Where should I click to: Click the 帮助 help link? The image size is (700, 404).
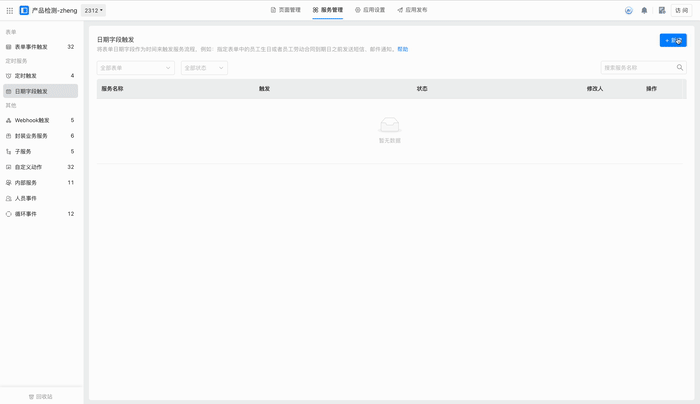[402, 49]
